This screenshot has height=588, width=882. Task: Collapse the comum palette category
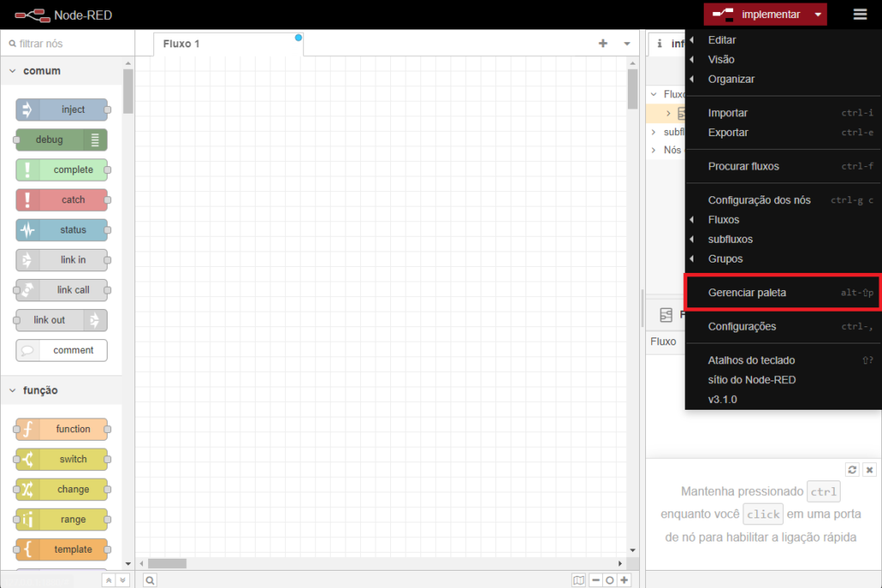coord(13,71)
